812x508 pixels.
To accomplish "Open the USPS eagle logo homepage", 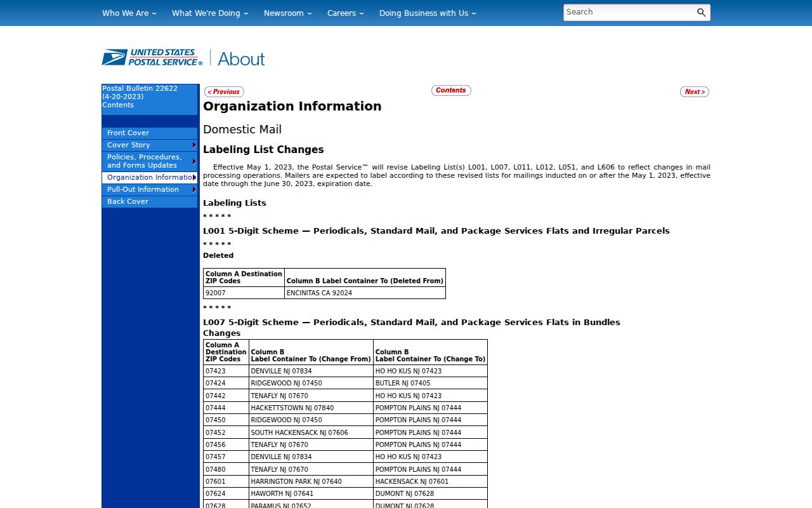I will [152, 57].
